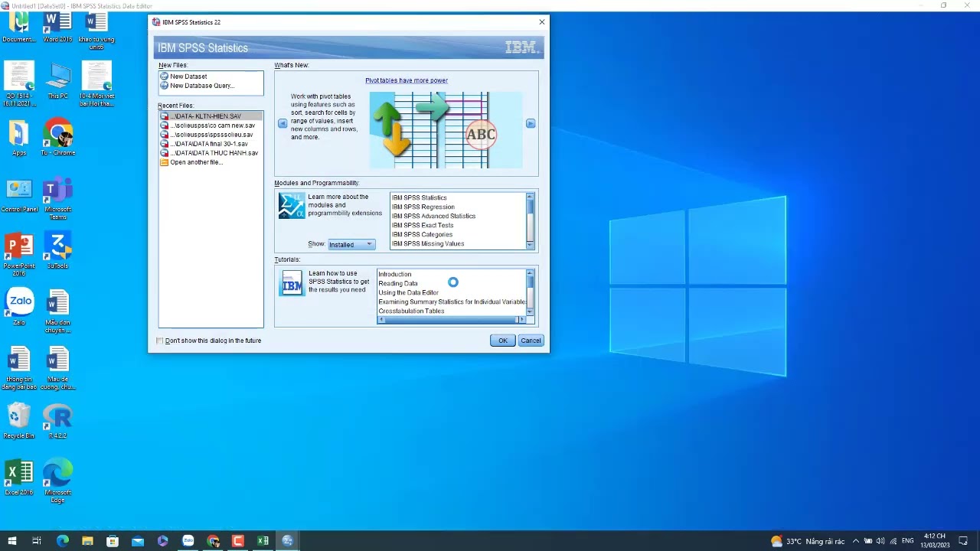Open Microsoft Edge desktop shortcut
This screenshot has width=980, height=551.
click(57, 481)
